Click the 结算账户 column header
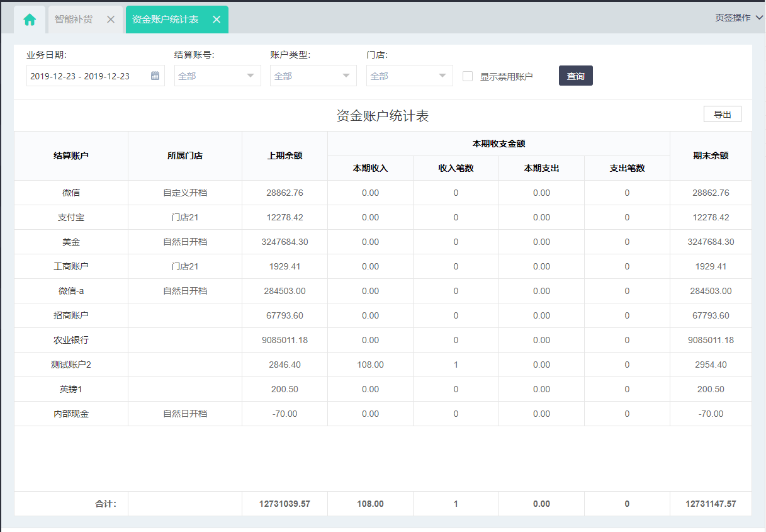Screen dimensions: 766x532 71,156
